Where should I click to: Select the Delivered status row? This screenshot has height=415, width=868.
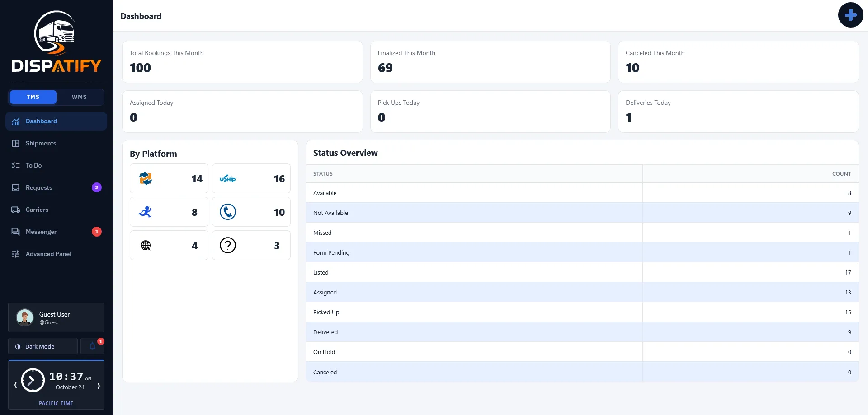pos(582,332)
